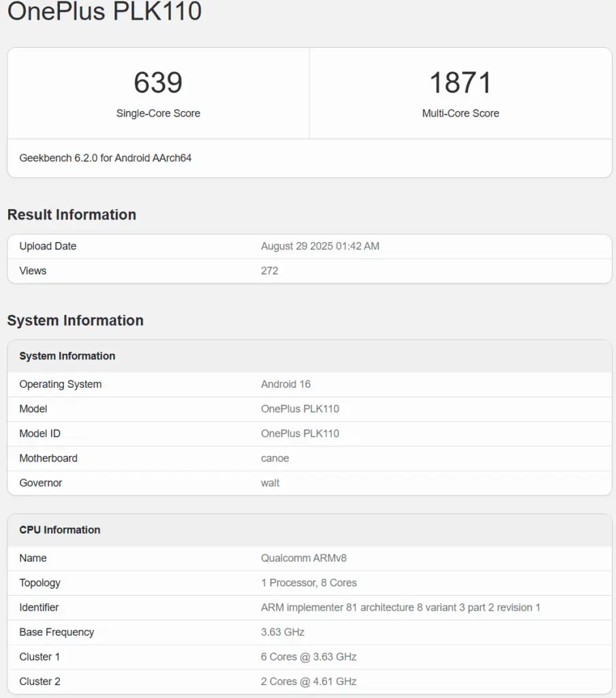Click the Model ID row label

pos(40,434)
